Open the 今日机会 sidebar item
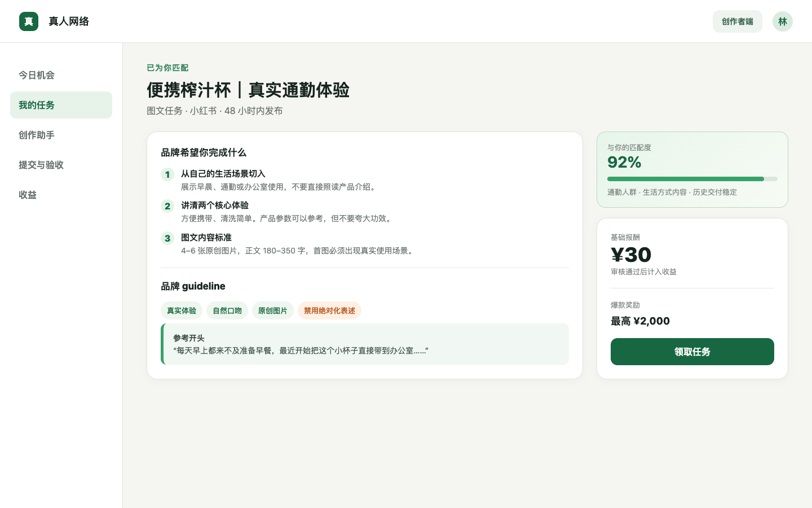Screen dimensions: 812x508 (61, 75)
